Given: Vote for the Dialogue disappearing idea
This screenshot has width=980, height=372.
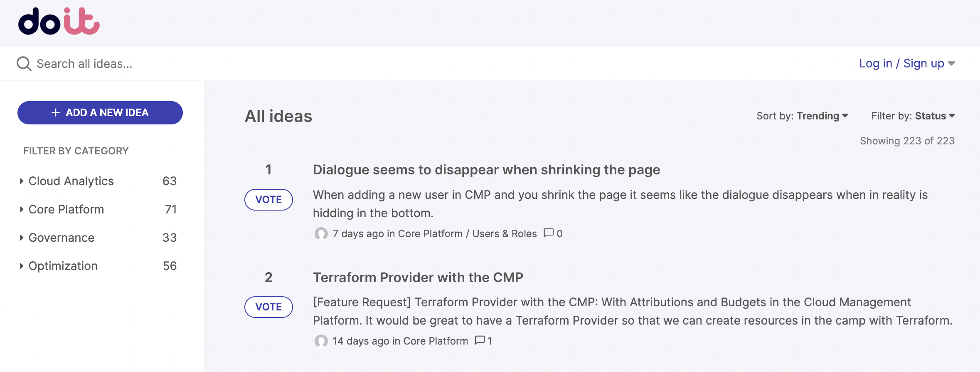Looking at the screenshot, I should 268,200.
